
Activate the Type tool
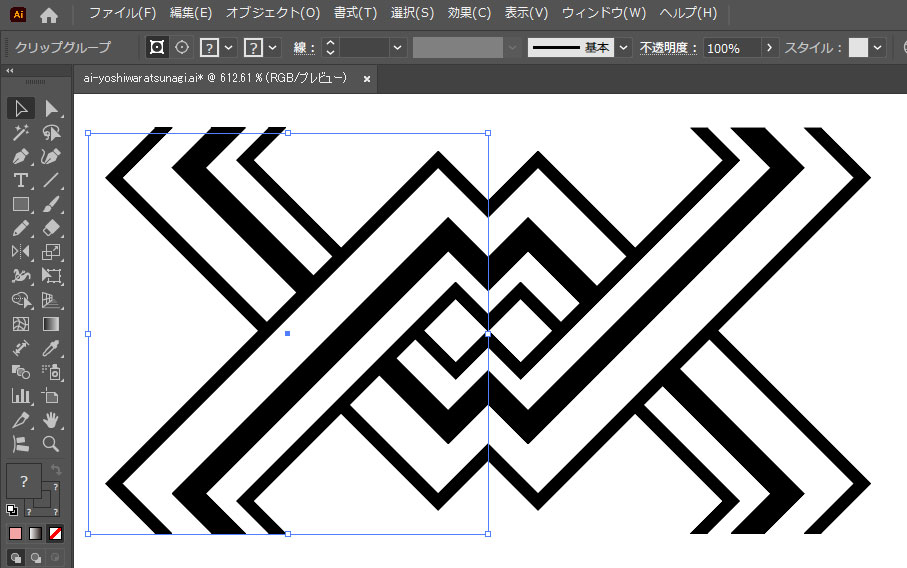(x=20, y=181)
